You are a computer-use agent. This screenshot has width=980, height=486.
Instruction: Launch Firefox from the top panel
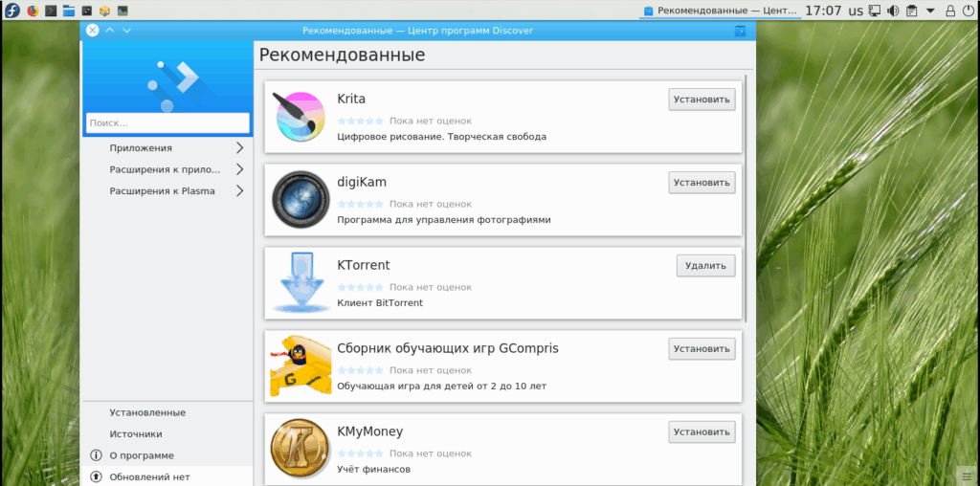tap(33, 11)
